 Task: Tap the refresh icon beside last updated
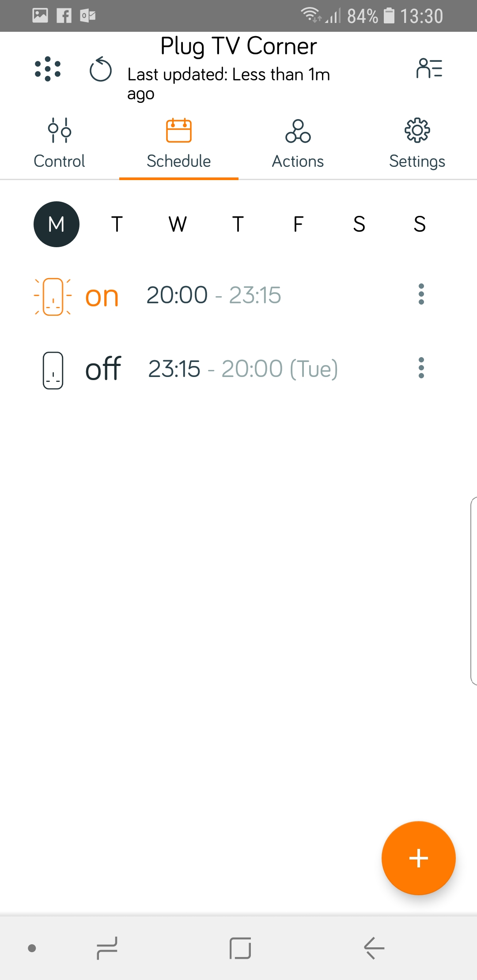(101, 70)
